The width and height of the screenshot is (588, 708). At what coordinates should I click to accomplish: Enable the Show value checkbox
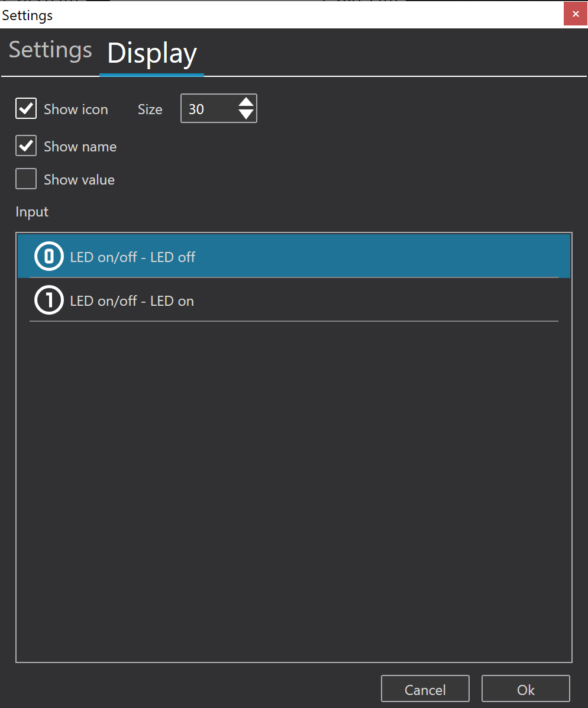[x=26, y=179]
